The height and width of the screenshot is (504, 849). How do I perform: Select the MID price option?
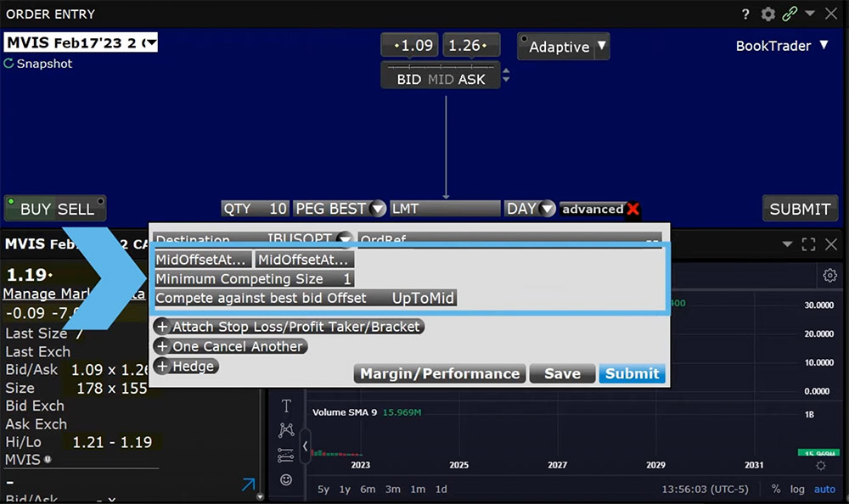tap(441, 80)
